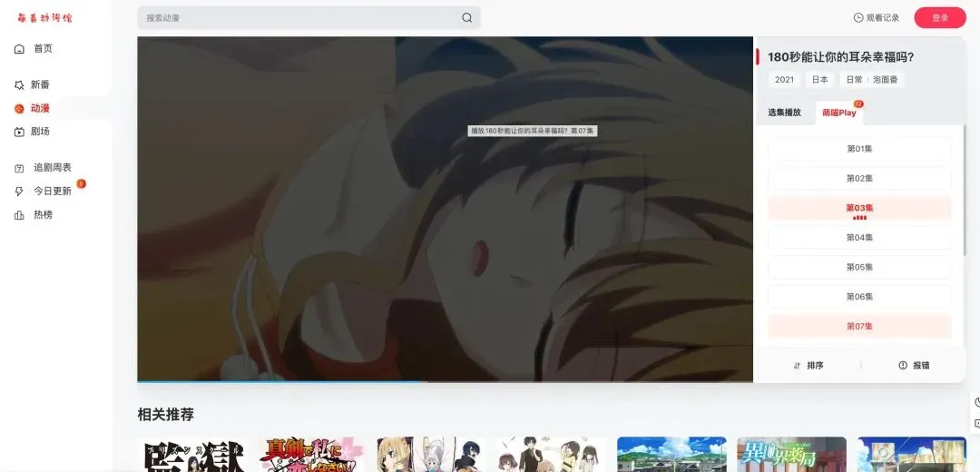Image resolution: width=980 pixels, height=472 pixels.
Task: Switch to the 萌喵Play source tab
Action: click(x=839, y=113)
